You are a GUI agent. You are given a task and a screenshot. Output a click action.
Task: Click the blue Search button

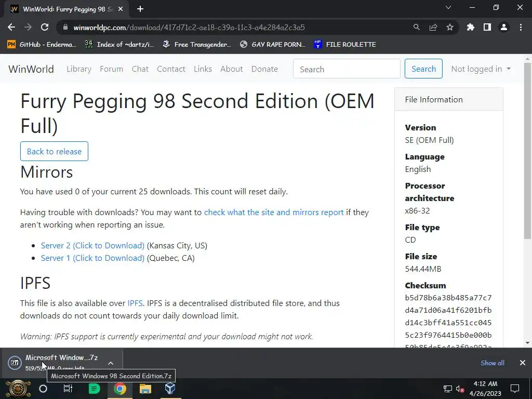click(423, 69)
